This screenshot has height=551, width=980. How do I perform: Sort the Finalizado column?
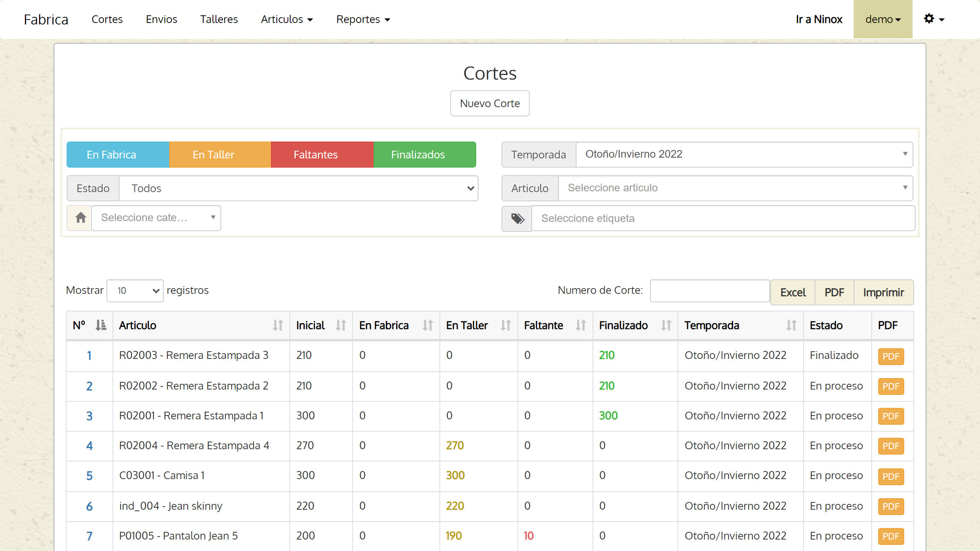666,325
